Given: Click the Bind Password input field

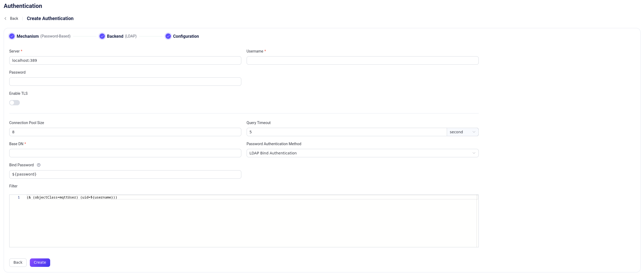Looking at the screenshot, I should click(125, 174).
